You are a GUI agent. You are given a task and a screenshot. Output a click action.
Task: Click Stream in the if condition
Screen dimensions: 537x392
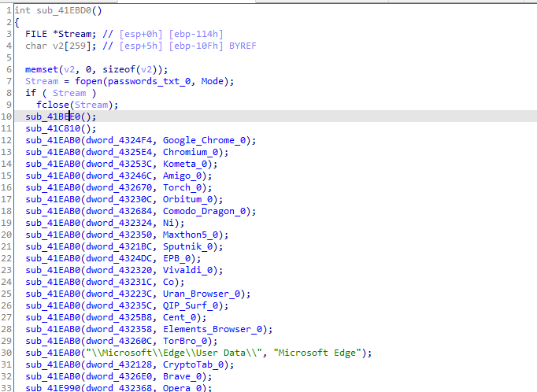click(x=69, y=93)
